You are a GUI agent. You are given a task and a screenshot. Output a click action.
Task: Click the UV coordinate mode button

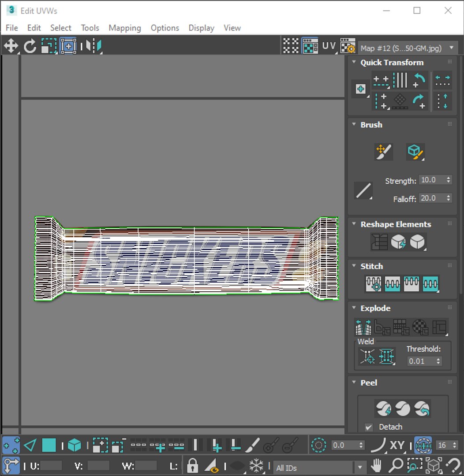coord(329,46)
